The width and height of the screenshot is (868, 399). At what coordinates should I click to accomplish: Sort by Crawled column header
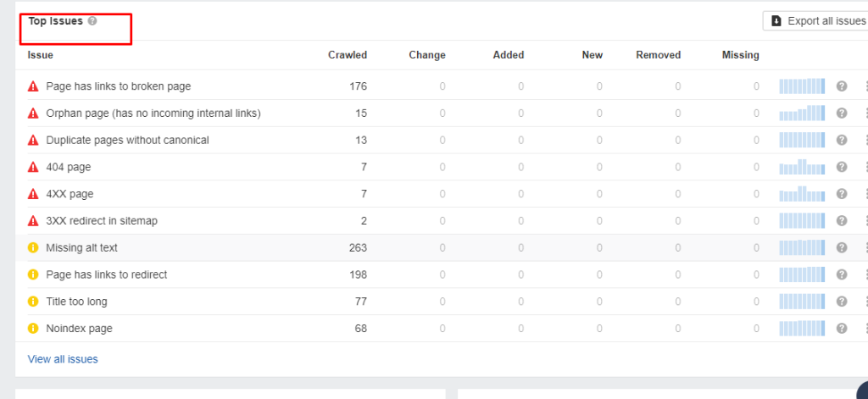pyautogui.click(x=347, y=55)
